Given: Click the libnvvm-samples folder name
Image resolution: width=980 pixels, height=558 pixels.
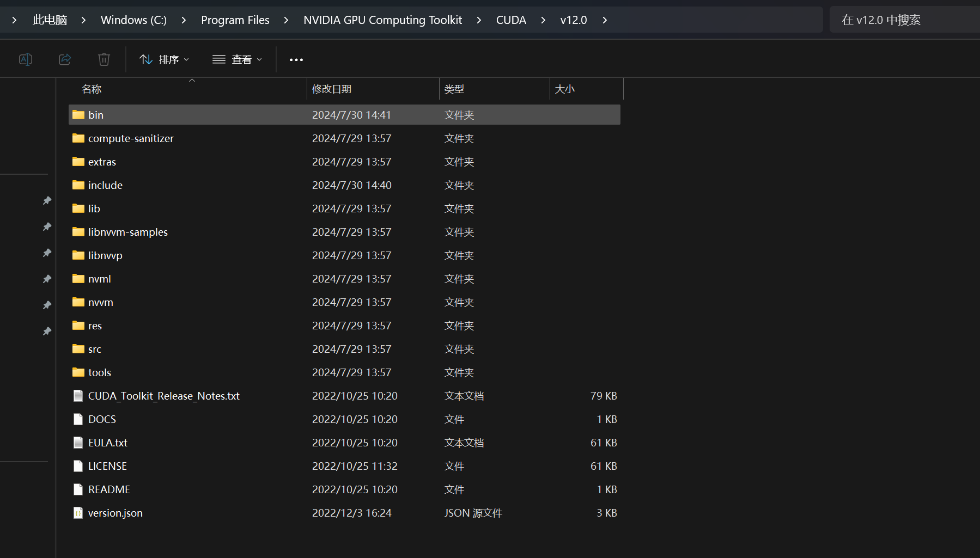Looking at the screenshot, I should click(x=128, y=232).
